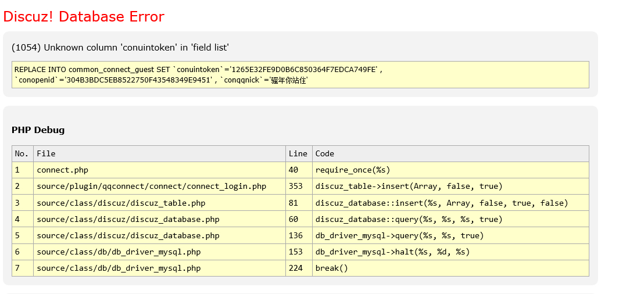
Task: Click the 'PHP Debug' section heading
Action: [x=38, y=130]
